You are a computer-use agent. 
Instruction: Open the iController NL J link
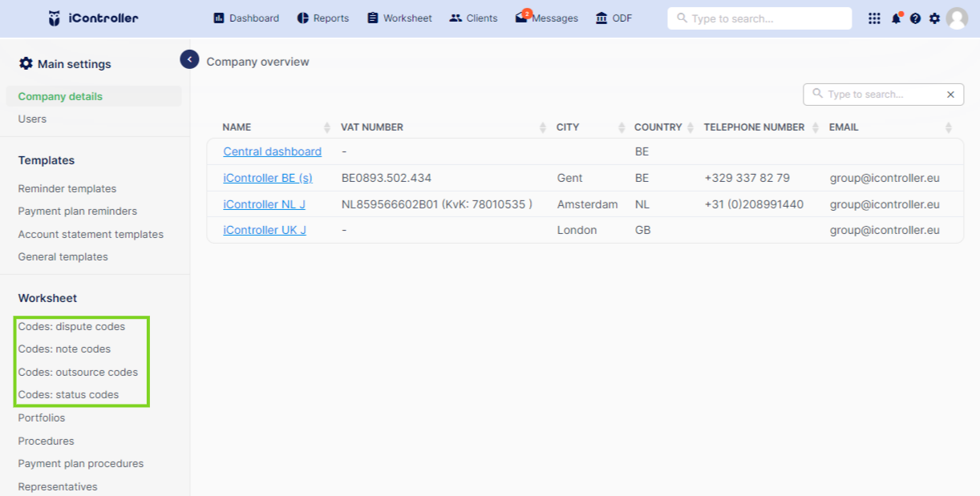(264, 204)
